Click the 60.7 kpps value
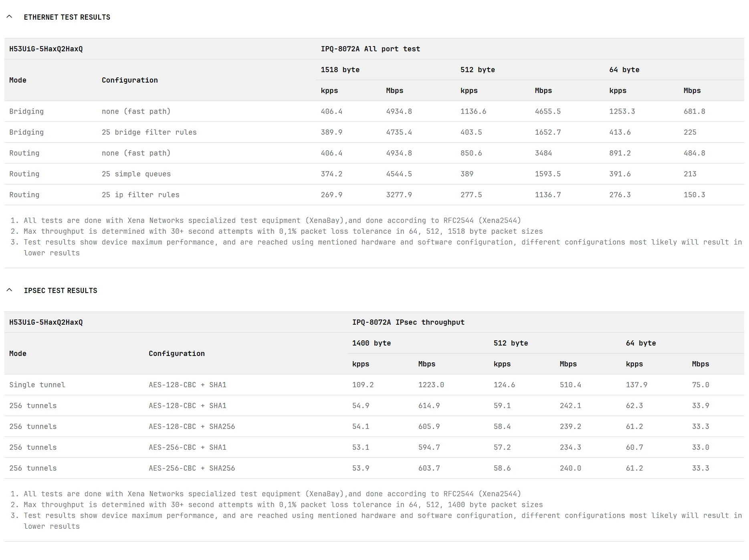The image size is (749, 560). click(634, 447)
